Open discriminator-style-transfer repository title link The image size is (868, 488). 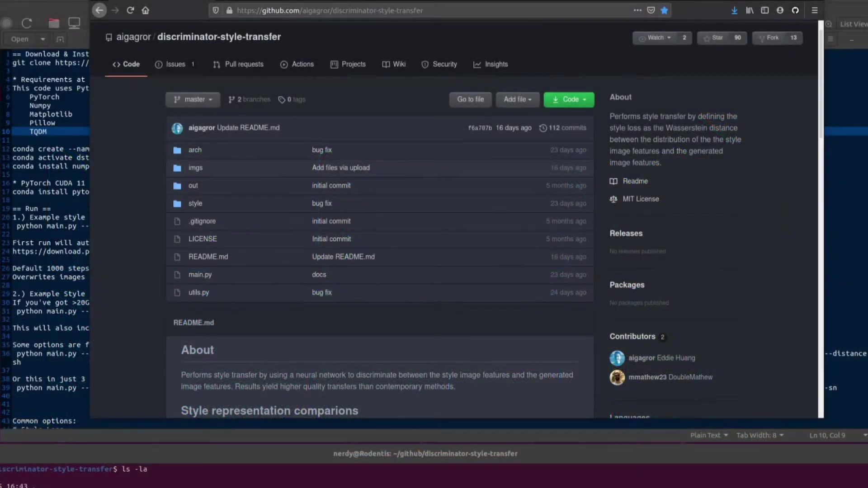(219, 37)
